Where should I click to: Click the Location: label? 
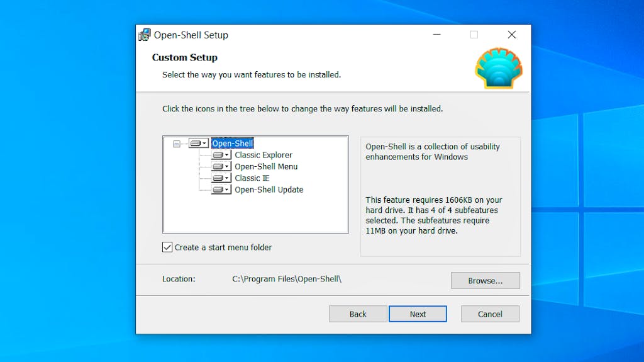pos(179,279)
